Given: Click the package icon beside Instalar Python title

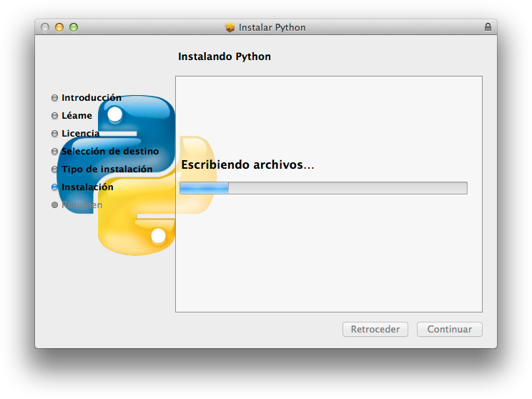Looking at the screenshot, I should pos(230,27).
